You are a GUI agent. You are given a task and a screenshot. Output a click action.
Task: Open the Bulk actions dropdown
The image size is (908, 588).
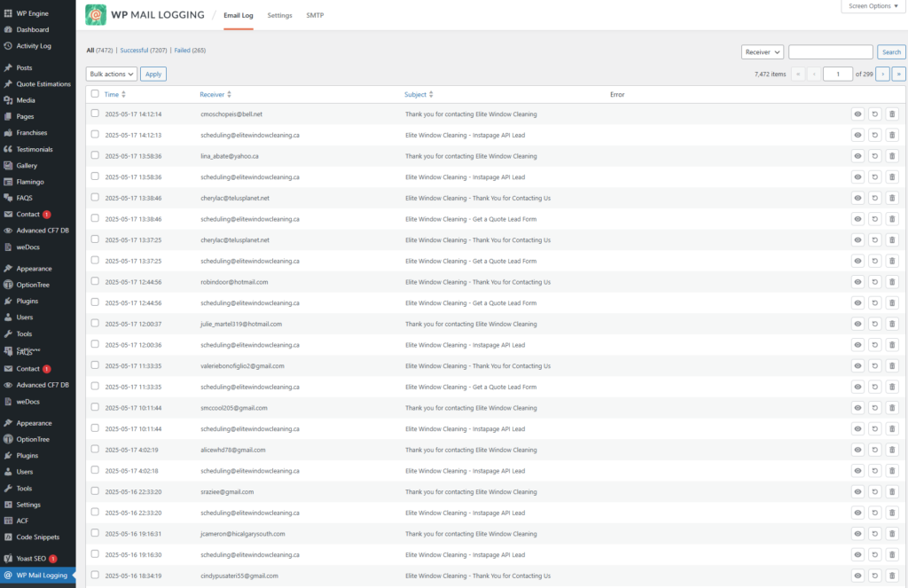coord(112,74)
